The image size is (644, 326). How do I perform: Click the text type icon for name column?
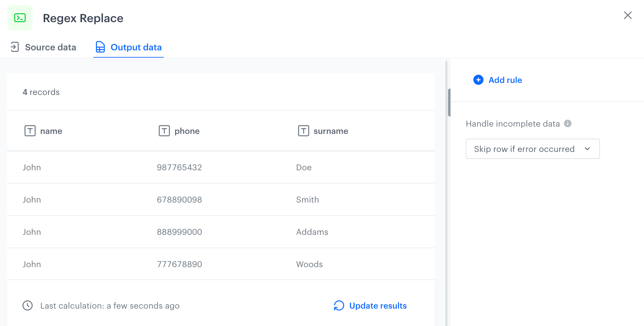click(30, 131)
